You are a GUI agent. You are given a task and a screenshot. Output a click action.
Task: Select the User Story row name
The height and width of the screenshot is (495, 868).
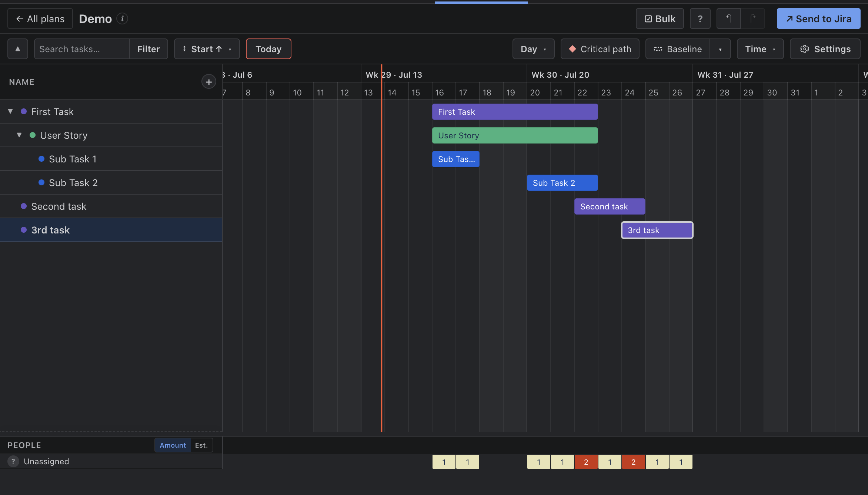(x=64, y=135)
